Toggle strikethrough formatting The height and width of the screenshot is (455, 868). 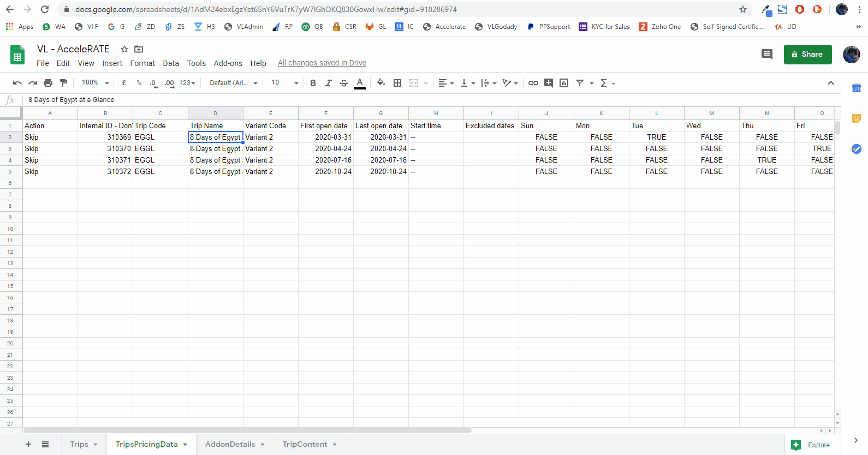pos(343,83)
